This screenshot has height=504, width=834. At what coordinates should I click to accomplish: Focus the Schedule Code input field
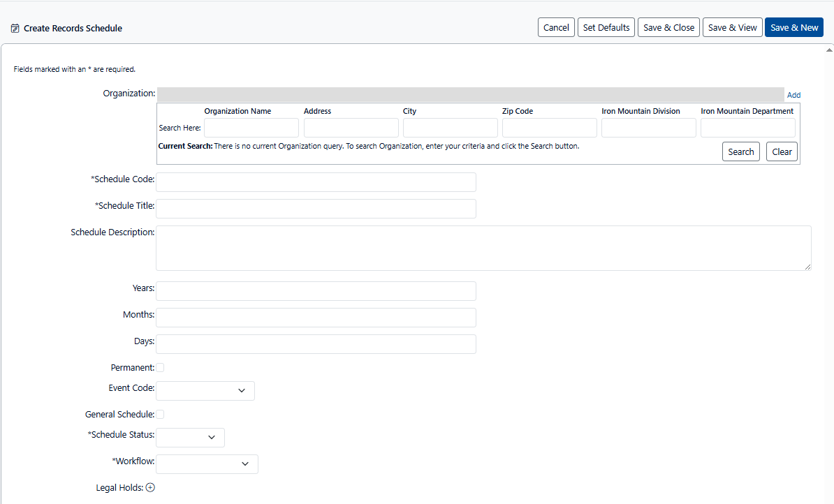point(316,182)
